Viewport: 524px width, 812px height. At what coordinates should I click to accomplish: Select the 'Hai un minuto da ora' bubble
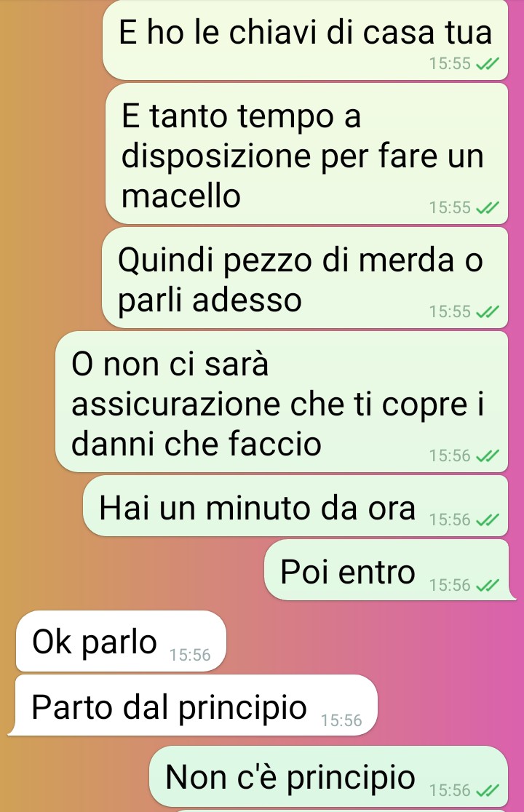(295, 506)
